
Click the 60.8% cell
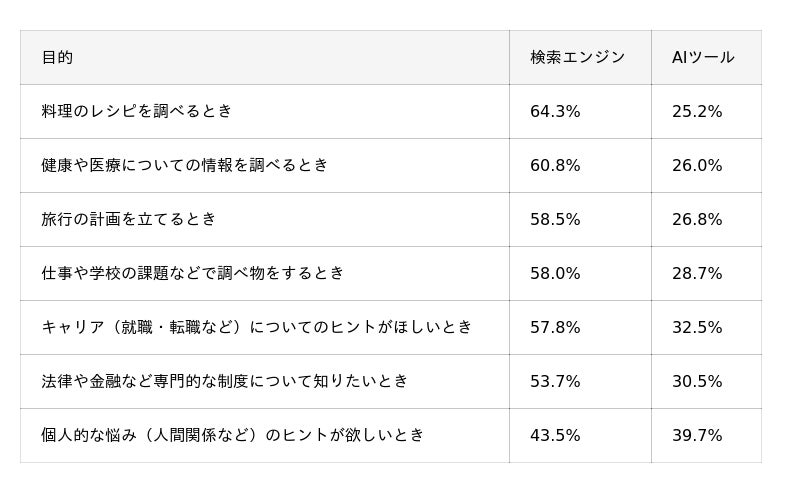[x=555, y=166]
